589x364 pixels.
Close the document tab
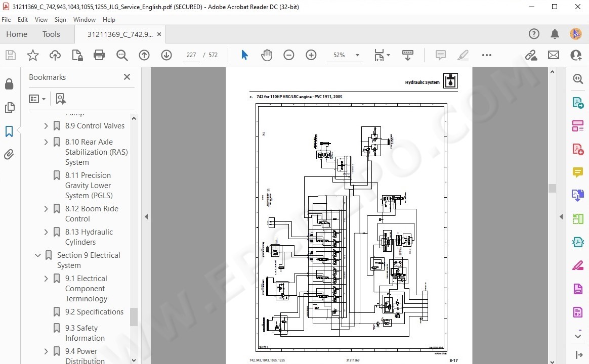click(x=159, y=34)
